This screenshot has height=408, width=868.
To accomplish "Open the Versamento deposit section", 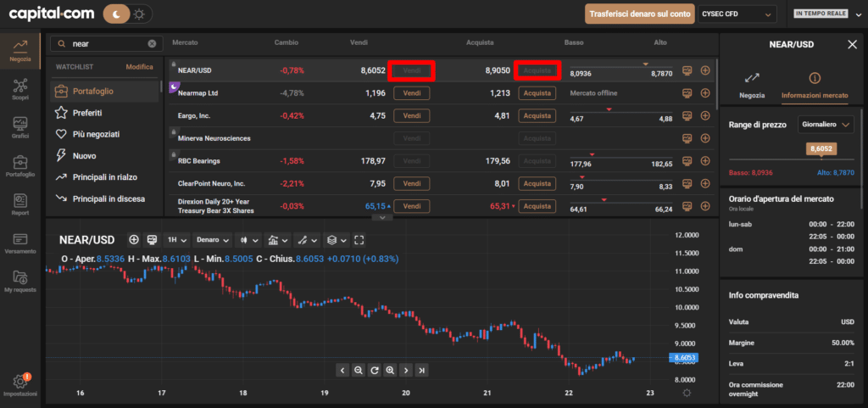I will click(20, 243).
